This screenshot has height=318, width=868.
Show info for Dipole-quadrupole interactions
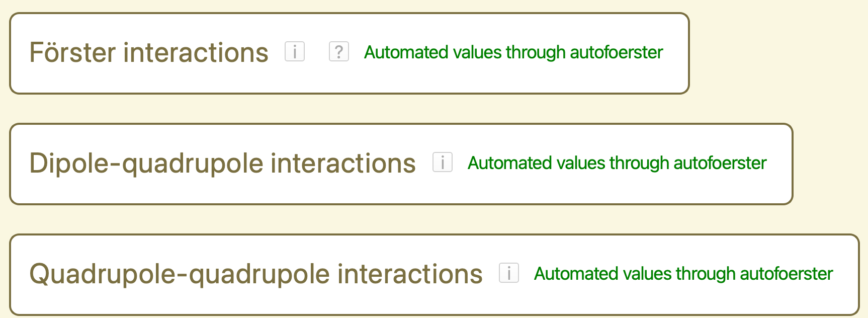tap(443, 162)
